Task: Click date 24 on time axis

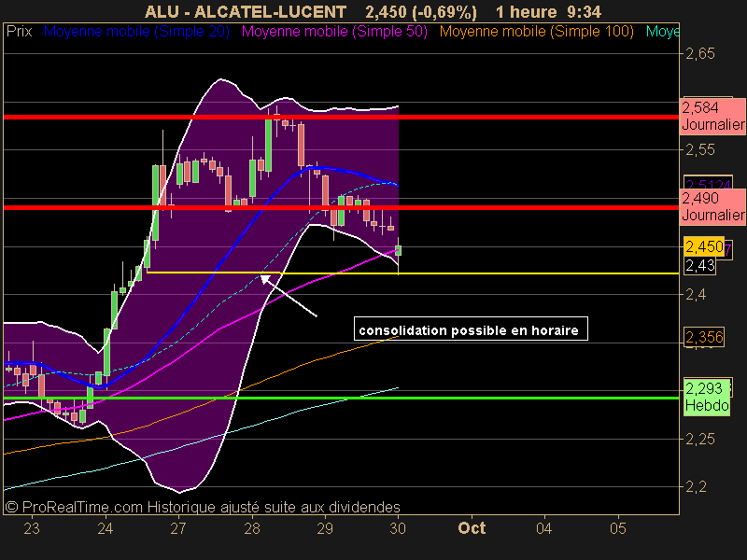Action: [x=105, y=528]
